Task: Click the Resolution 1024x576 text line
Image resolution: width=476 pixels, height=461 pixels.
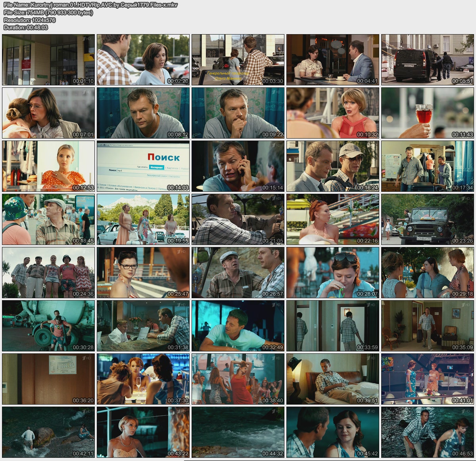Action: [x=30, y=20]
